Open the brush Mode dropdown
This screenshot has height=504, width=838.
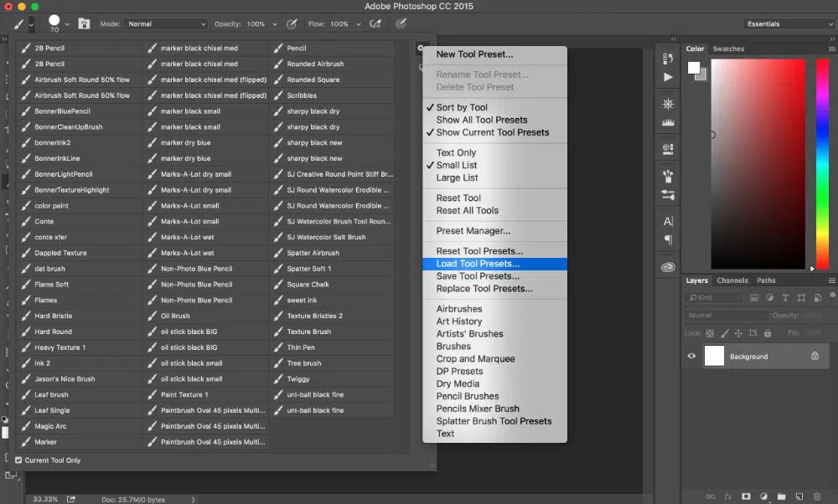(x=167, y=24)
